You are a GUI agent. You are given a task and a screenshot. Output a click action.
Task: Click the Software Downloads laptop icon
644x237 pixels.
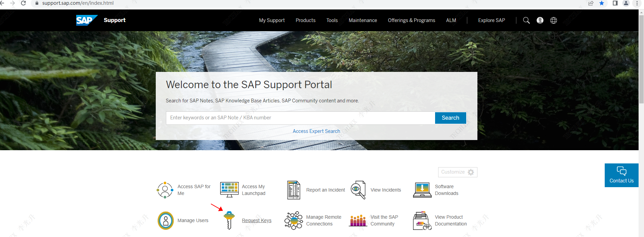pos(422,190)
